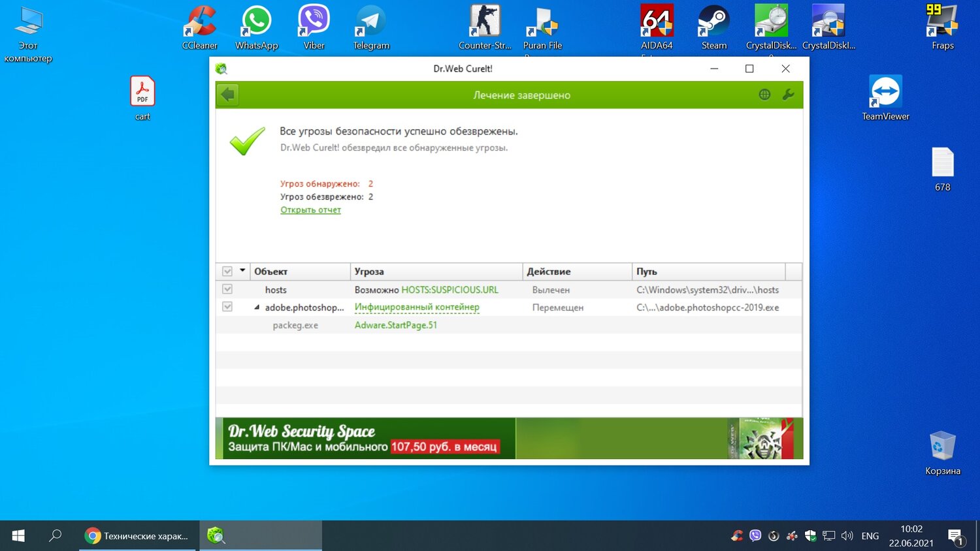Screen dimensions: 980x551
Task: Switch to Chrome Технические харак... taskbar button
Action: (x=137, y=536)
